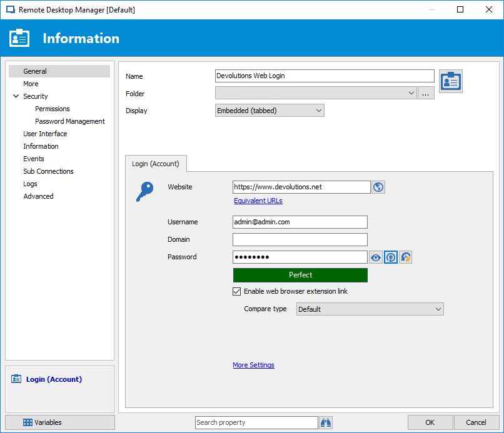Open Password Management in sidebar
Image resolution: width=504 pixels, height=433 pixels.
70,121
